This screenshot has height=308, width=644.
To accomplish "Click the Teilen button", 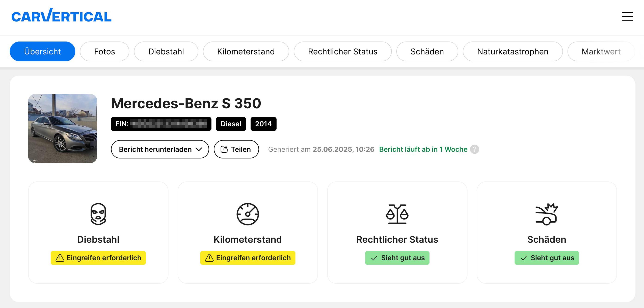I will pyautogui.click(x=236, y=149).
